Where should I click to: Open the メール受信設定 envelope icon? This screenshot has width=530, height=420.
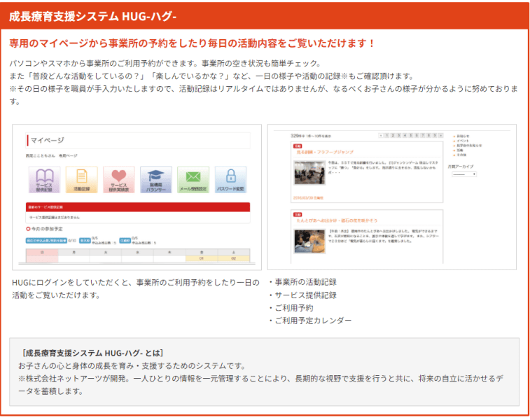[193, 180]
